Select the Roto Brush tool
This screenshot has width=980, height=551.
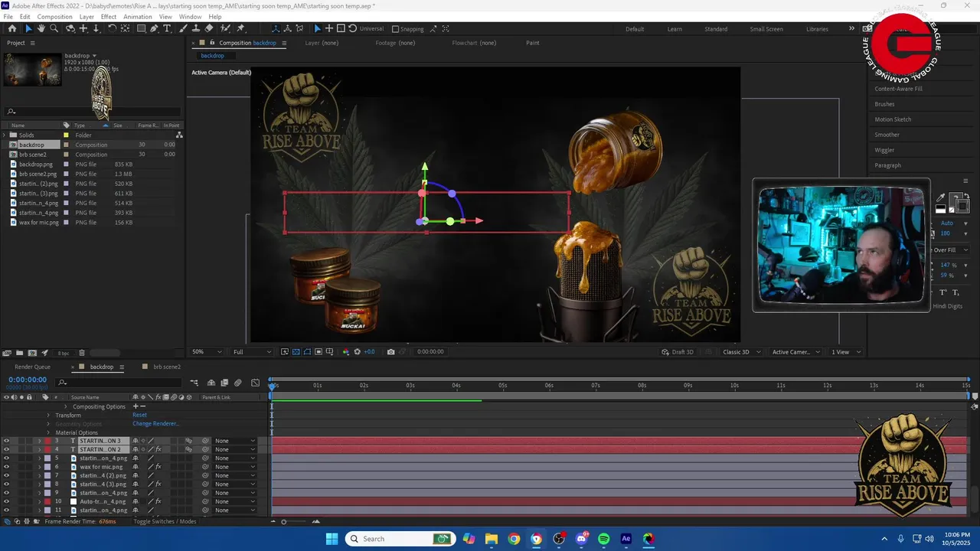pos(225,28)
